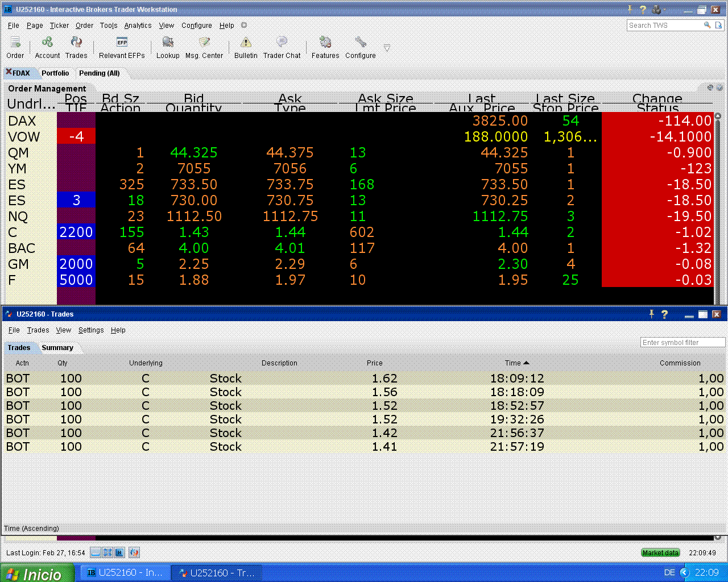The height and width of the screenshot is (582, 728).
Task: Click the Market data status indicator
Action: point(660,552)
